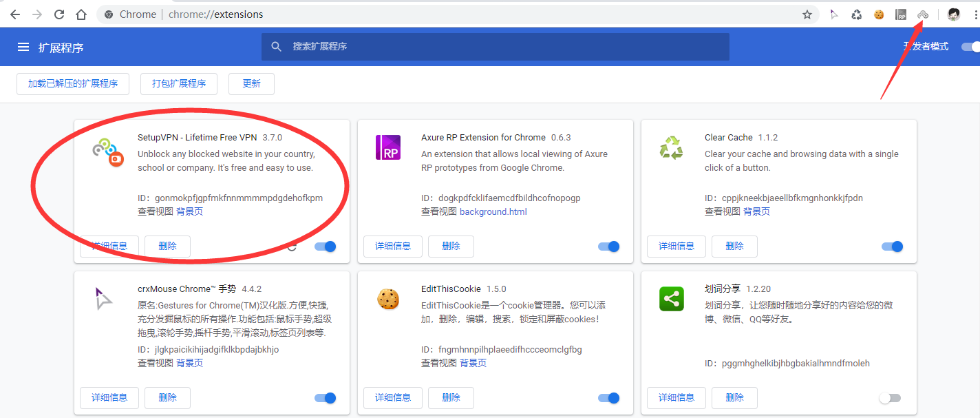This screenshot has height=418, width=980.
Task: Click 删除 on the crxMouse card
Action: pyautogui.click(x=167, y=398)
